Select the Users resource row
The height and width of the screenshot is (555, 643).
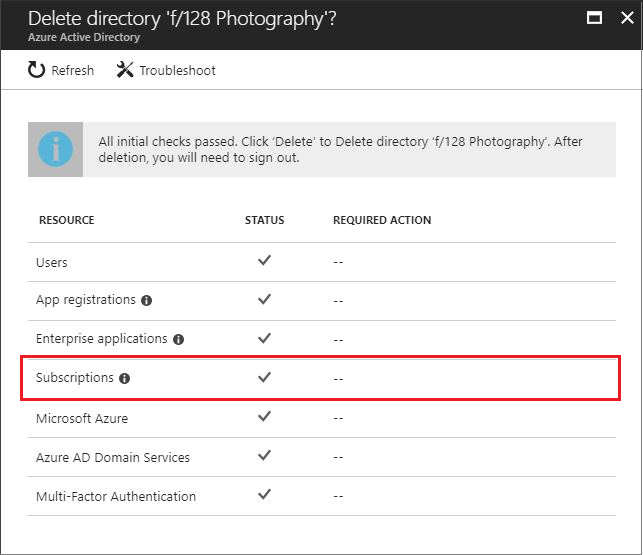click(322, 262)
